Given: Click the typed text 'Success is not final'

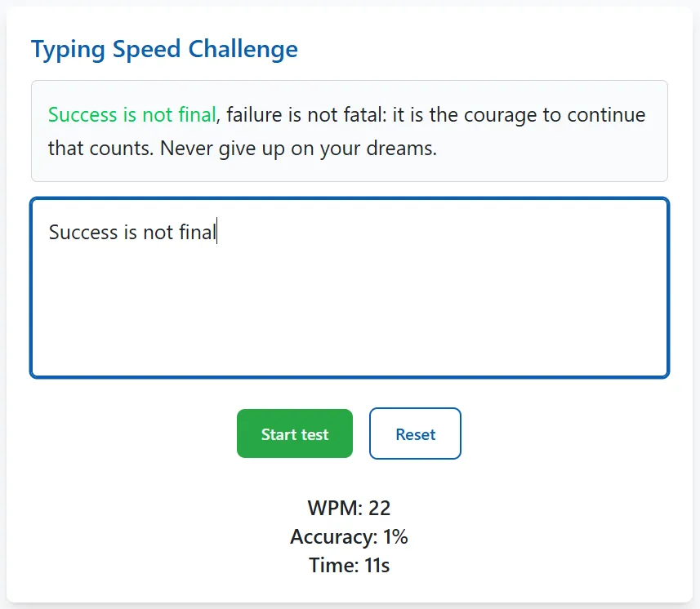Looking at the screenshot, I should [x=132, y=232].
